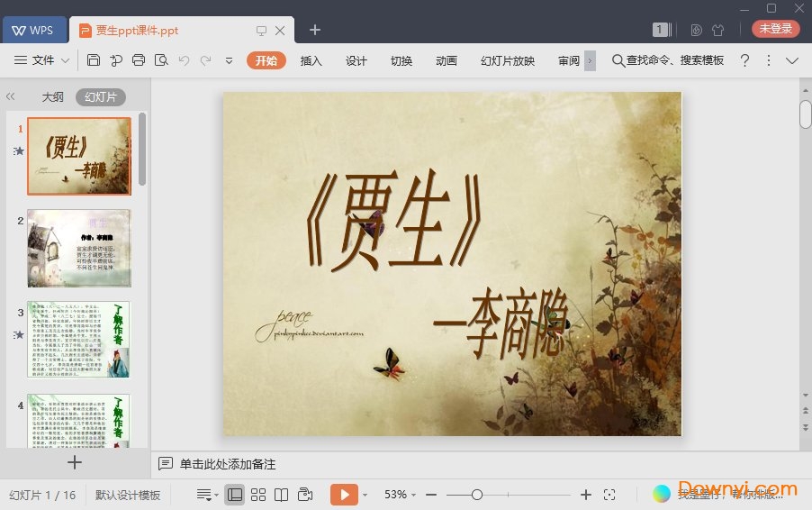
Task: Click animation star icon beside slide 3
Action: tap(19, 335)
